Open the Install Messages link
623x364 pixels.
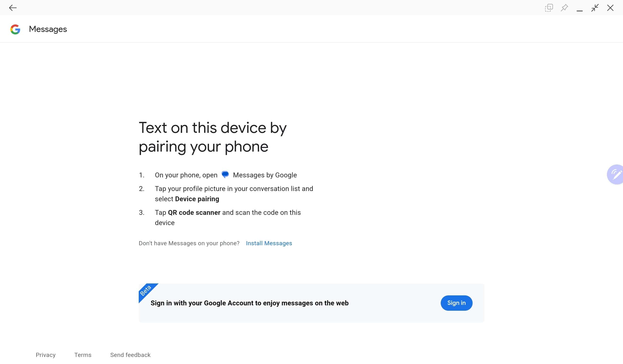coord(269,243)
